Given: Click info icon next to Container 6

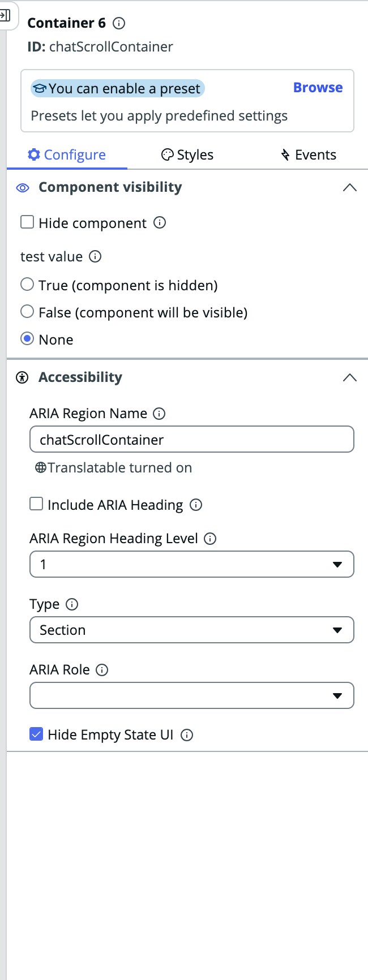Looking at the screenshot, I should [119, 23].
